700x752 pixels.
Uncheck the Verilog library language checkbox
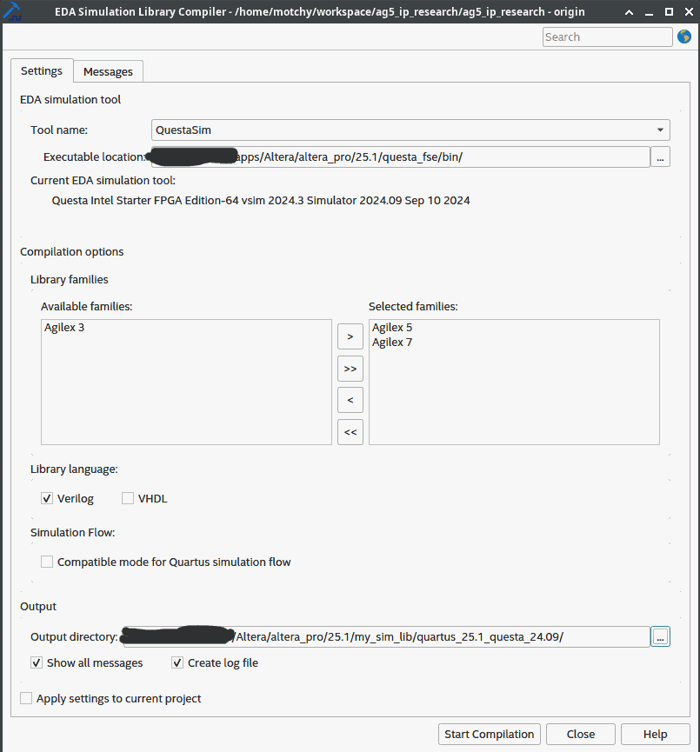(47, 498)
